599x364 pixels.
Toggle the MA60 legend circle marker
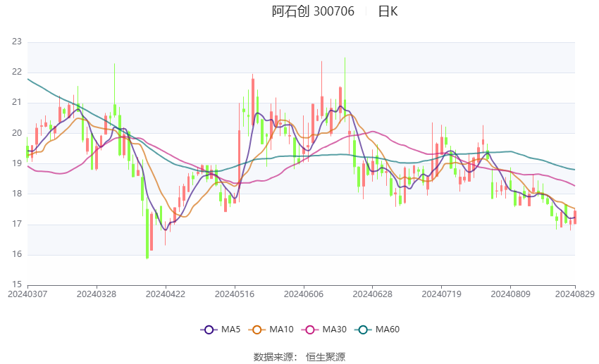pyautogui.click(x=364, y=330)
